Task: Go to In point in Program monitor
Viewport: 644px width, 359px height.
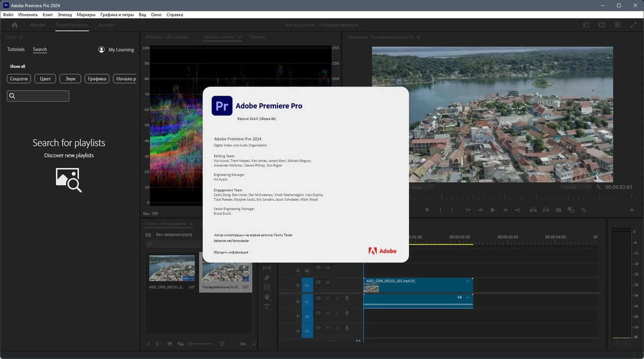Action: 468,210
